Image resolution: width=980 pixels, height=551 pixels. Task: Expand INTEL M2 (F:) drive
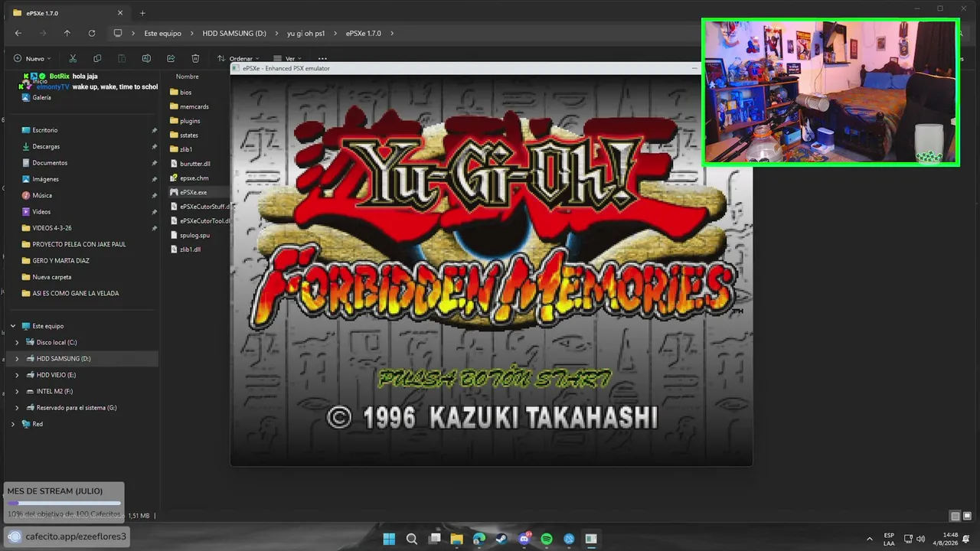pos(17,391)
